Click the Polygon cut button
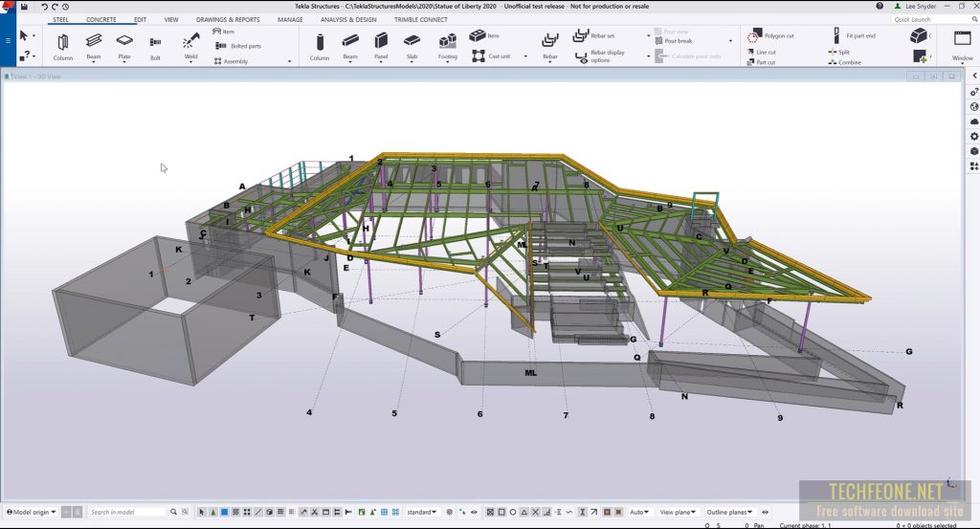980x529 pixels. pyautogui.click(x=771, y=35)
